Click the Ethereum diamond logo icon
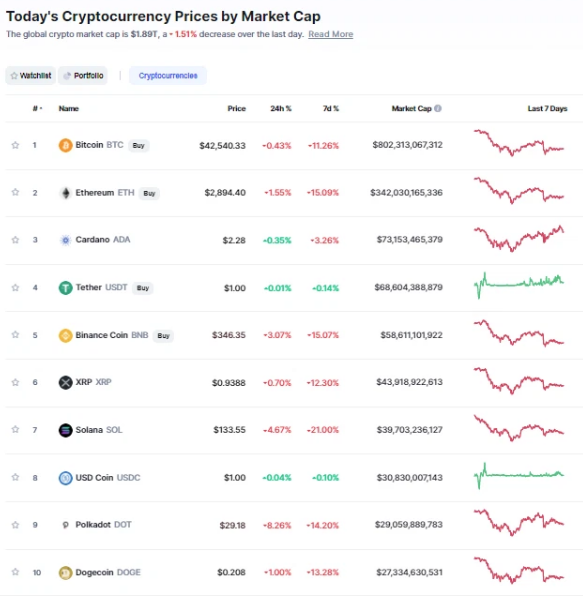Viewport: 583px width, 596px height. [66, 193]
